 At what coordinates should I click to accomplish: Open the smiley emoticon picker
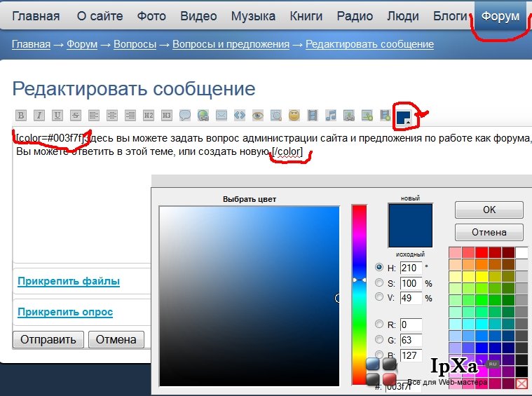294,116
